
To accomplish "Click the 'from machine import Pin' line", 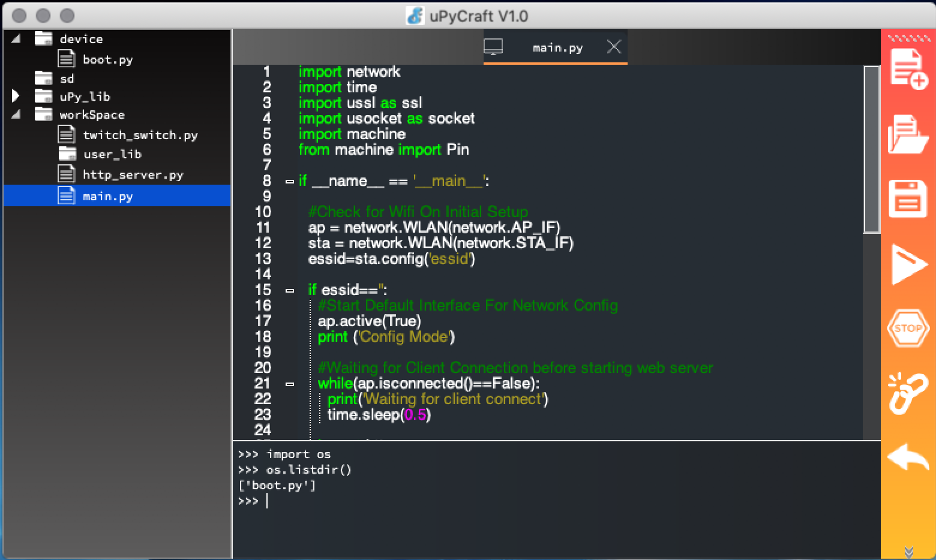I will [384, 149].
